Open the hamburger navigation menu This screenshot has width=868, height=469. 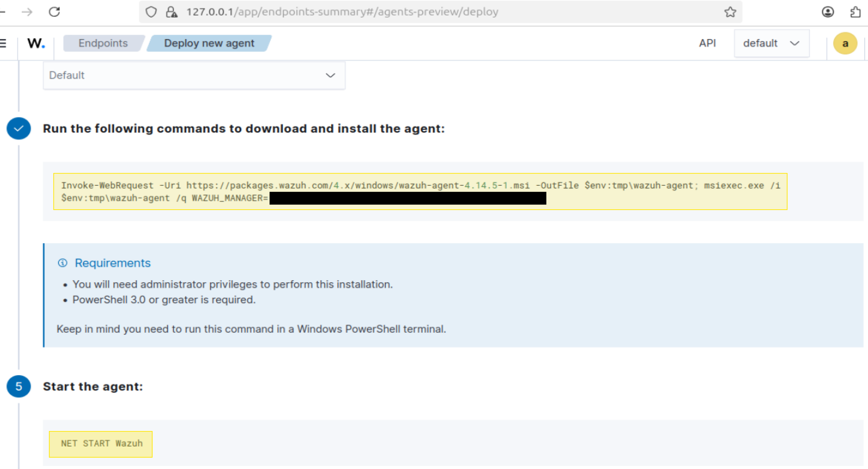3,43
